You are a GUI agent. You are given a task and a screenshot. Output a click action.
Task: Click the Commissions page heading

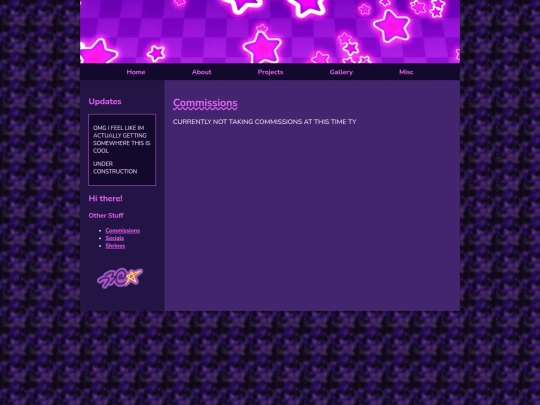(x=205, y=103)
